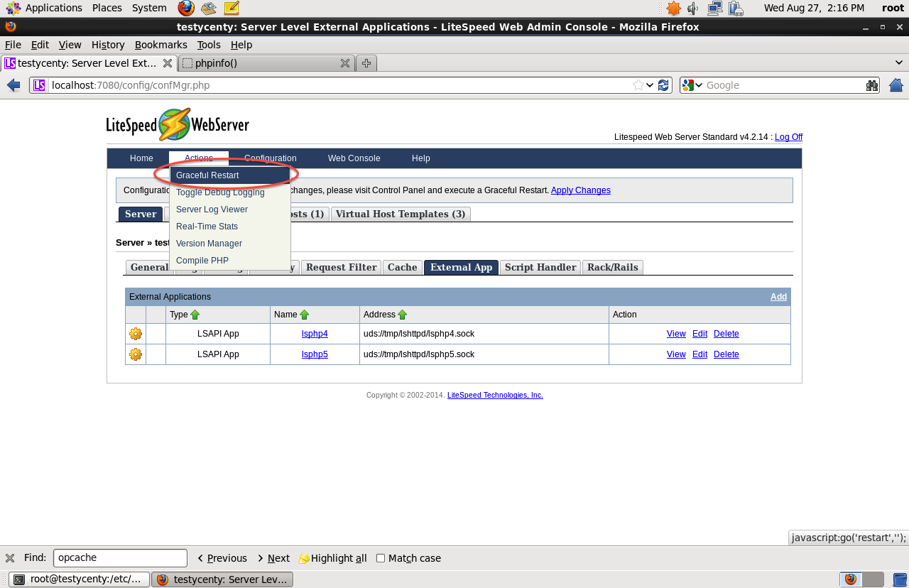Sort external applications by Name arrow
The height and width of the screenshot is (588, 909).
305,315
